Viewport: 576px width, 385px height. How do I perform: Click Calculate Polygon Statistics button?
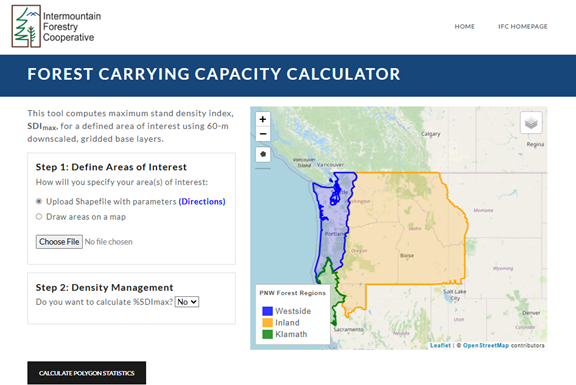coord(87,373)
